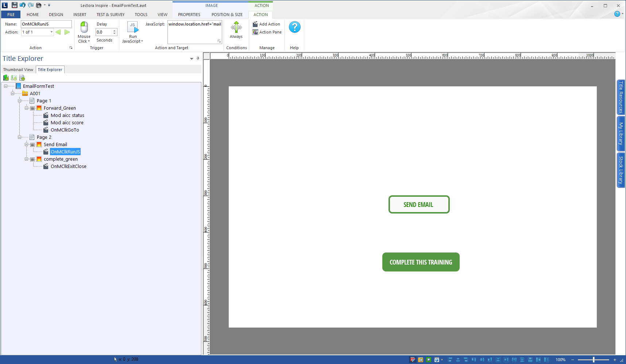Viewport: 626px width, 364px height.
Task: Switch to Run mode in status bar
Action: (x=421, y=360)
